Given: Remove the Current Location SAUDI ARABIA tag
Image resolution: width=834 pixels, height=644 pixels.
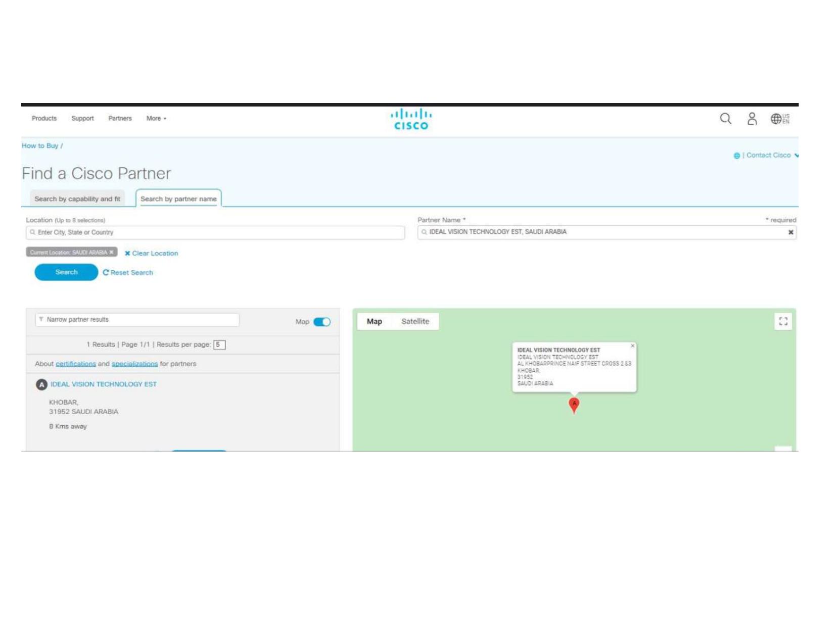Looking at the screenshot, I should tap(112, 252).
